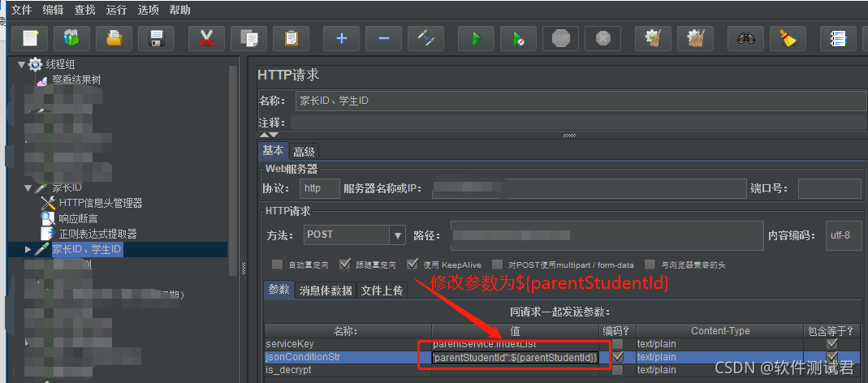Collapse the 线程组 tree node
Image resolution: width=868 pixels, height=383 pixels.
click(22, 65)
